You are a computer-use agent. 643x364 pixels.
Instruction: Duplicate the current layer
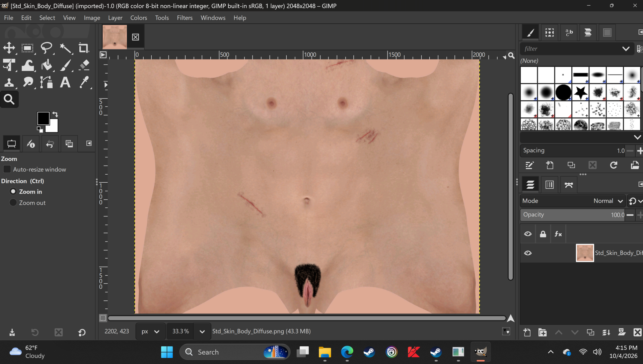590,332
